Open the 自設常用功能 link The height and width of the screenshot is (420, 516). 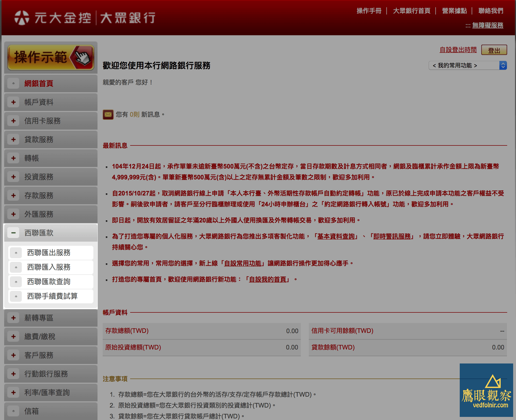[243, 263]
